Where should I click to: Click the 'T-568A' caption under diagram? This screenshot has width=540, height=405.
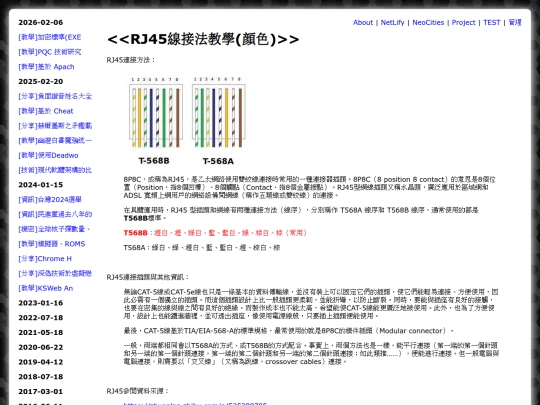point(218,161)
